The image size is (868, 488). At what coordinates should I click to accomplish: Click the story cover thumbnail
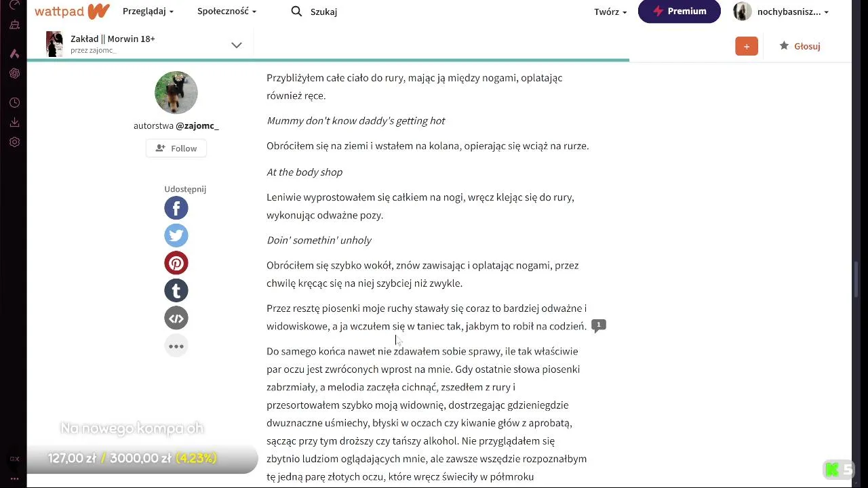(x=54, y=44)
